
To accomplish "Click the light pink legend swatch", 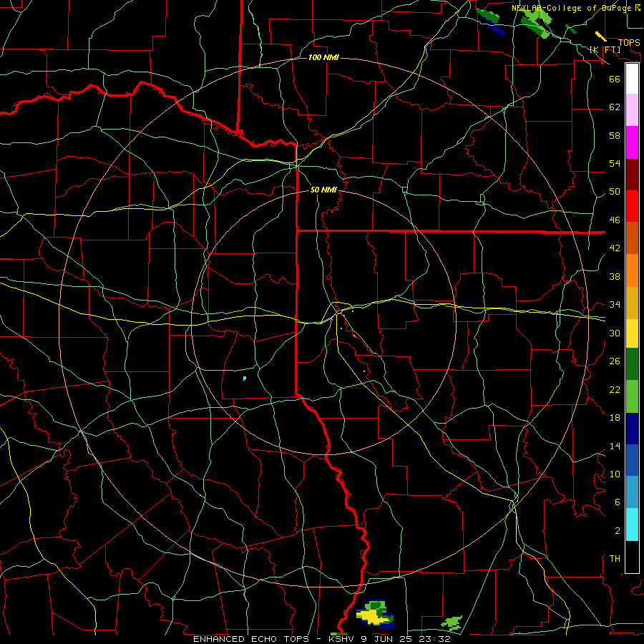I will [x=632, y=110].
